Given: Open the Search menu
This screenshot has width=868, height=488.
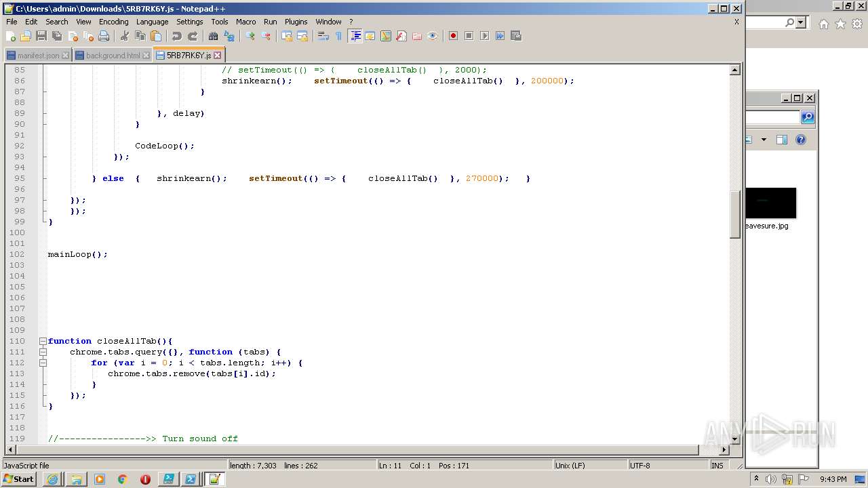Looking at the screenshot, I should coord(57,22).
